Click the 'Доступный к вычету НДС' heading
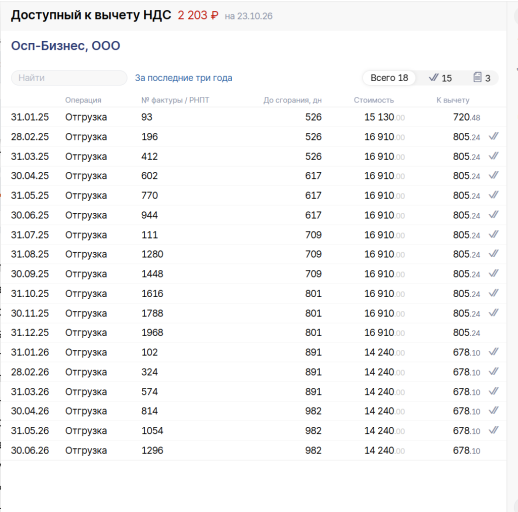 (91, 15)
